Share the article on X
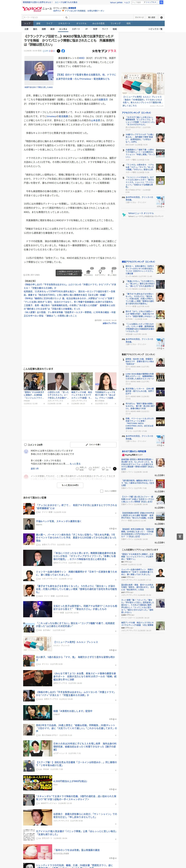This screenshot has width=186, height=868. click(x=58, y=51)
